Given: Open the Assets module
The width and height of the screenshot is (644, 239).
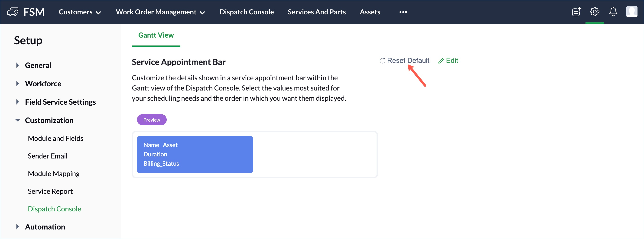Looking at the screenshot, I should 370,12.
